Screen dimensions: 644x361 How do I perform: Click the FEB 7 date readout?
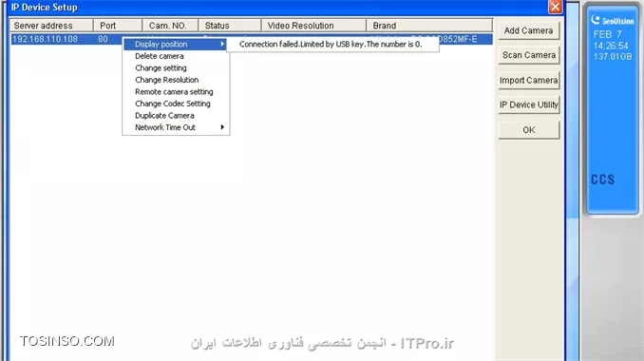pos(608,34)
